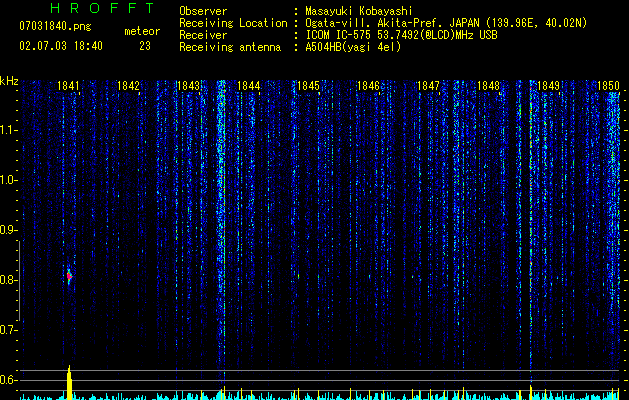The image size is (629, 400).
Task: Click the ICOM IC-575 receiver text
Action: [x=401, y=35]
